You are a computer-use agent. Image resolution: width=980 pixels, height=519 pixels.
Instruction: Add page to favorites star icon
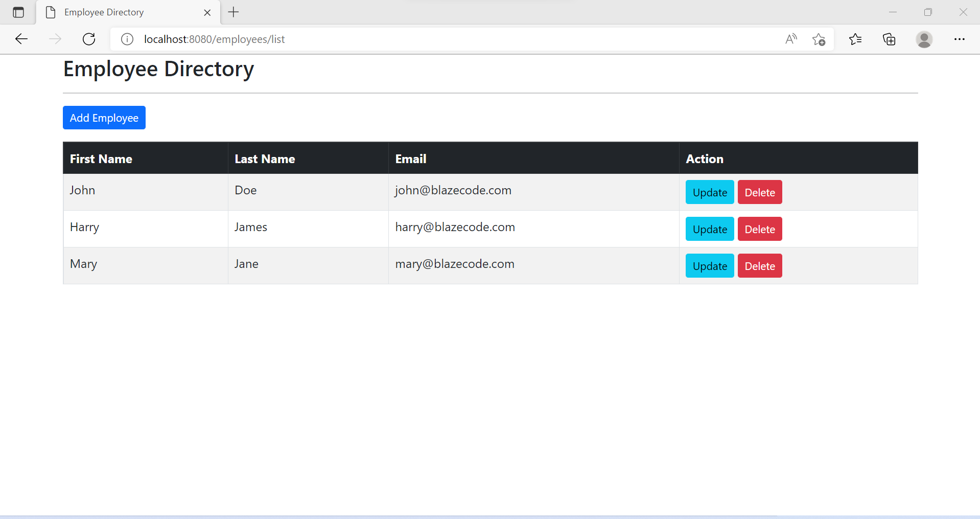coord(819,39)
